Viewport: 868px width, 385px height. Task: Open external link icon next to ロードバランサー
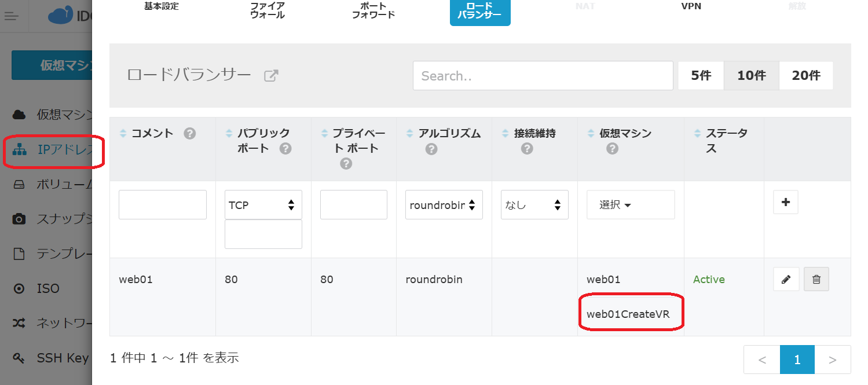coord(271,75)
